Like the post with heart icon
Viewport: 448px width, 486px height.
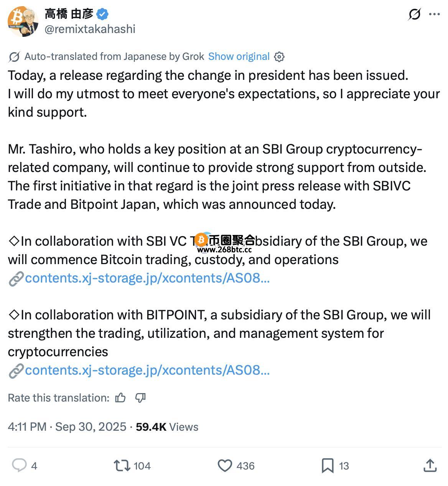point(225,466)
